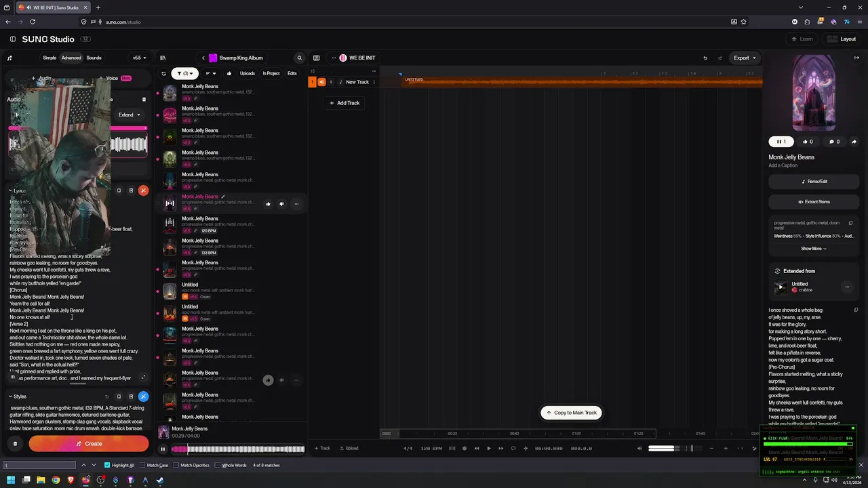Open the sidebar toggle beside SUNO Studio
The width and height of the screenshot is (868, 488).
click(12, 39)
